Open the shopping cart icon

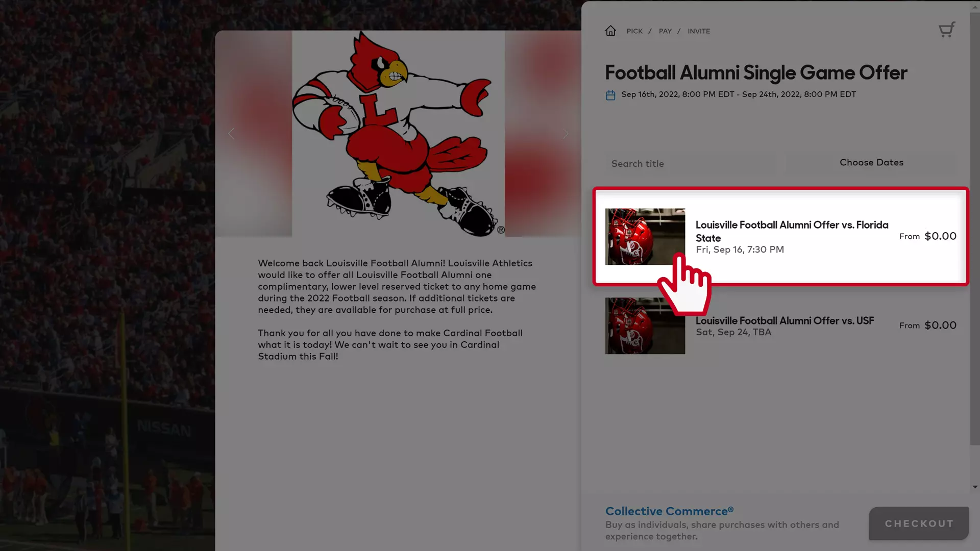point(947,30)
